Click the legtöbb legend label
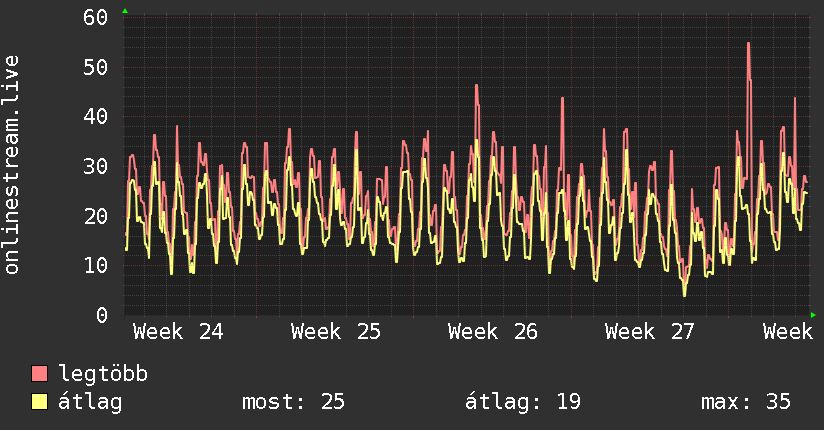Viewport: 824px width, 430px height. click(103, 373)
